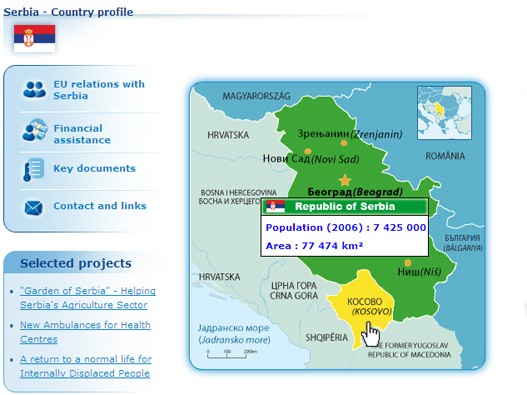
Task: Click the Нови Сад (Novi Sad) city label
Action: [x=311, y=158]
